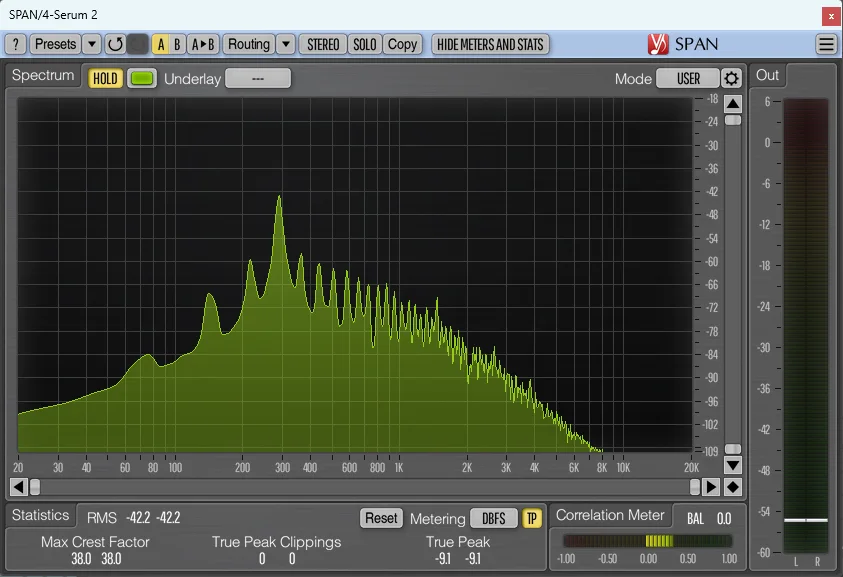Image resolution: width=843 pixels, height=577 pixels.
Task: Open the hamburger menu at top right
Action: tap(826, 43)
